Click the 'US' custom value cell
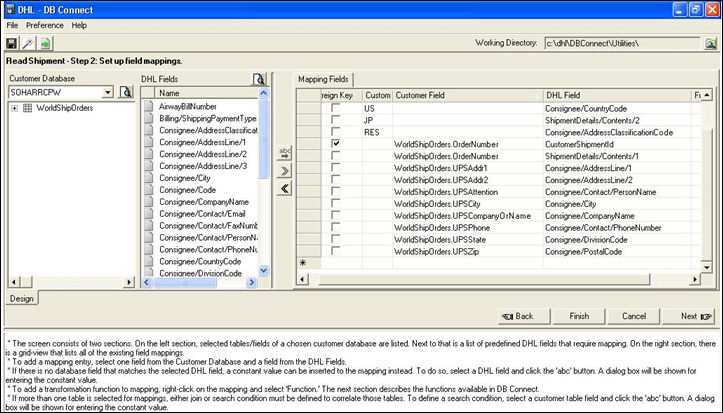 (377, 109)
